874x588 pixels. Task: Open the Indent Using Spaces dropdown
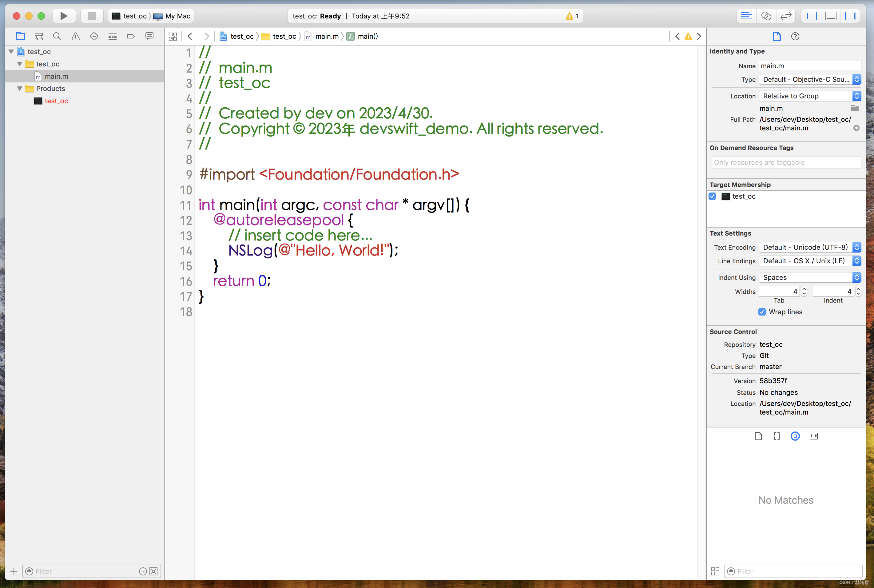coord(809,277)
